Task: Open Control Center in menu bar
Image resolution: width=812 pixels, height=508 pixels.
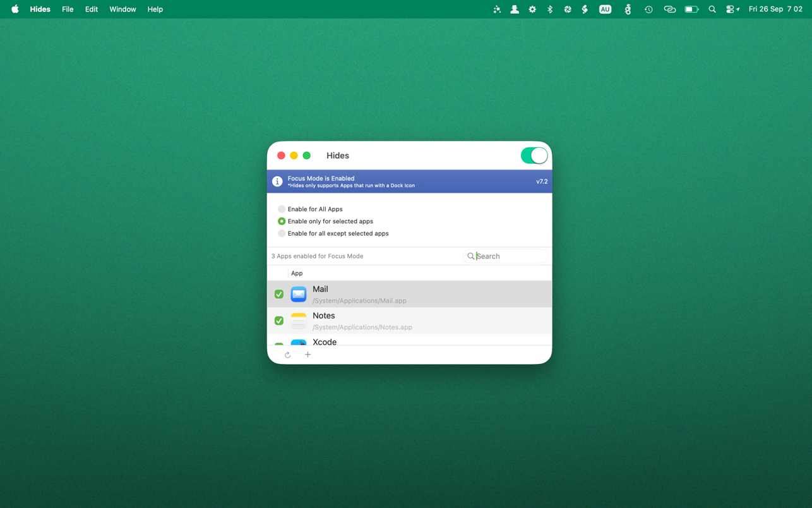Action: (732, 9)
